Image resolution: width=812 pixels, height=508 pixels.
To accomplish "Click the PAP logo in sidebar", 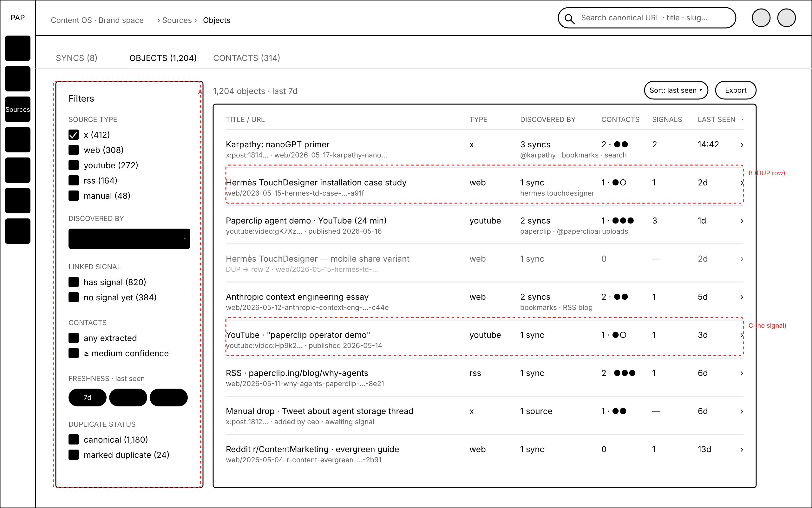I will [18, 17].
